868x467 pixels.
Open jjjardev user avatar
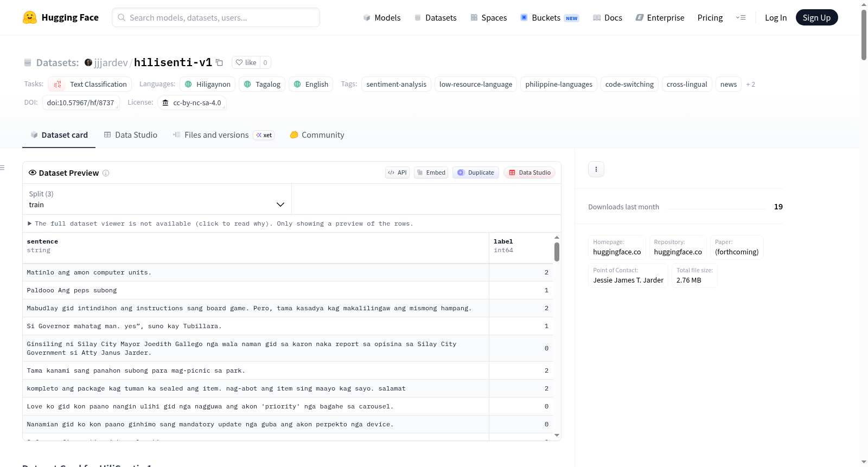88,62
